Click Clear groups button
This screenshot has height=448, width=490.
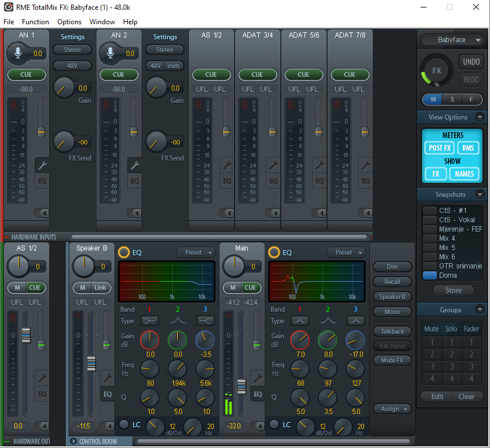pyautogui.click(x=466, y=397)
